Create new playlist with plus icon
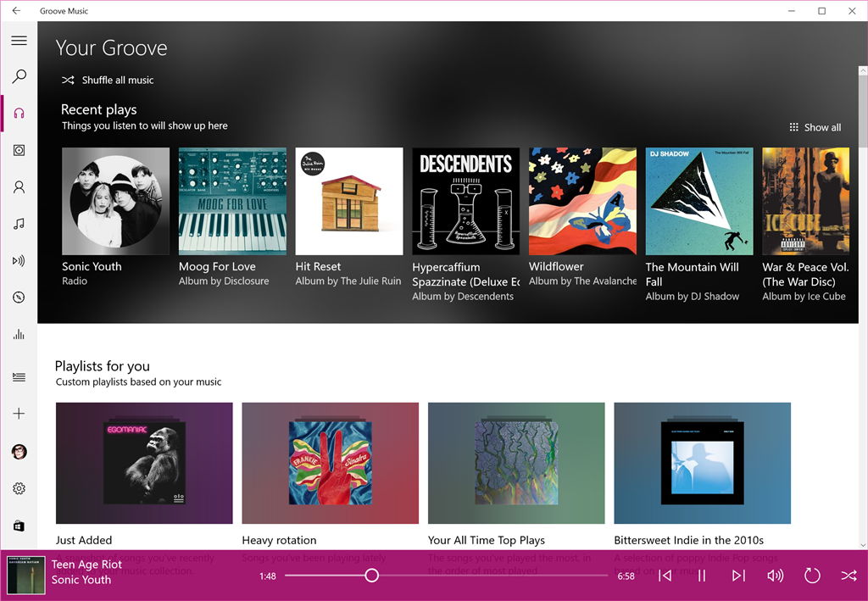Screen dimensions: 868x601 coord(19,414)
